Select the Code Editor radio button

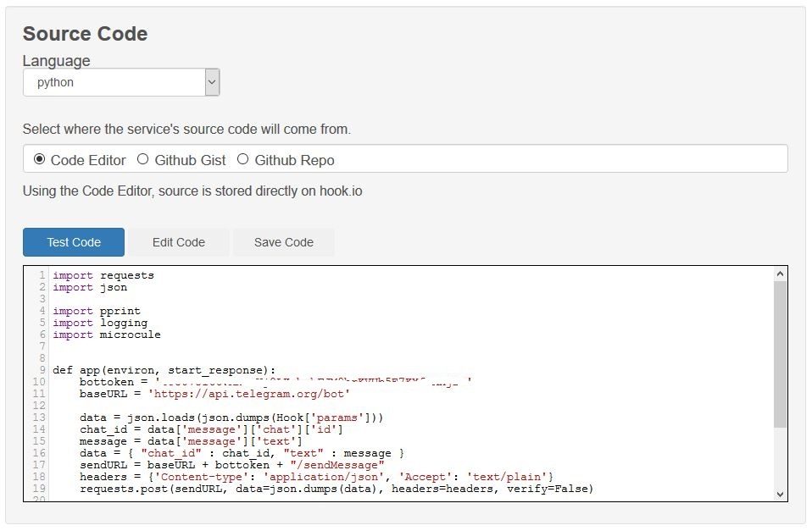(x=39, y=159)
